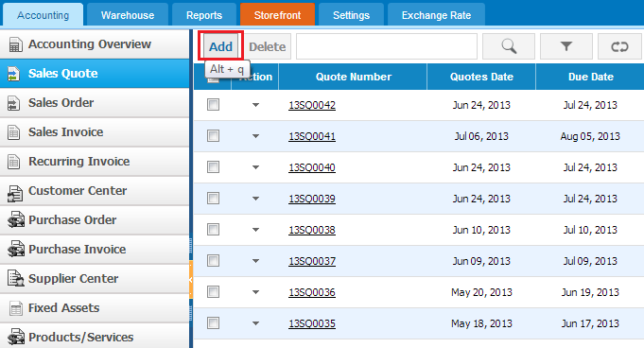Tick the checkbox for quote 13SQ0041

(x=213, y=135)
